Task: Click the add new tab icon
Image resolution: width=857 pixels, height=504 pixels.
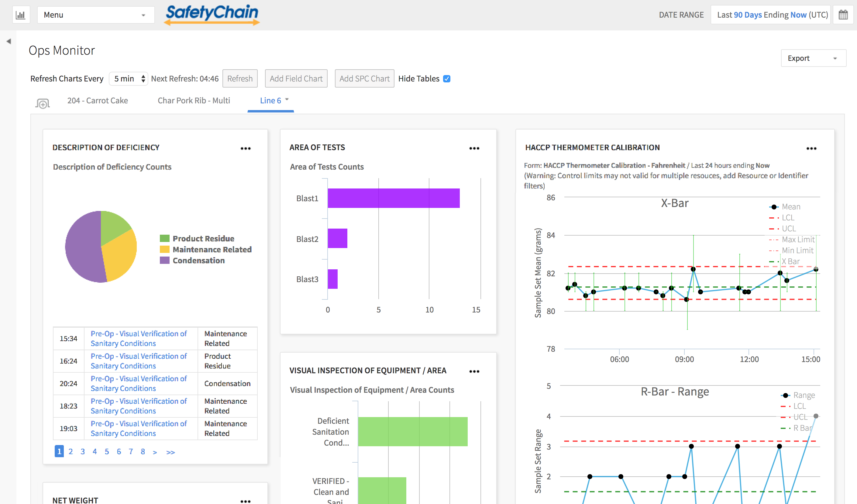Action: 43,103
